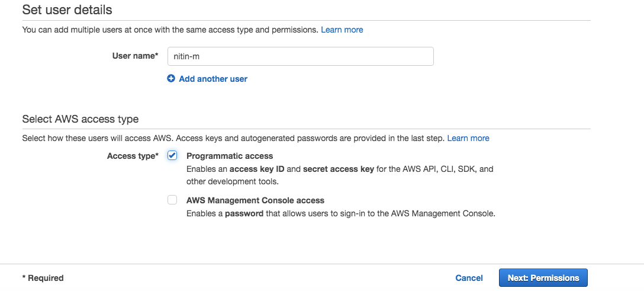Uncheck the Programmatic access checkbox
The width and height of the screenshot is (644, 291).
tap(172, 155)
